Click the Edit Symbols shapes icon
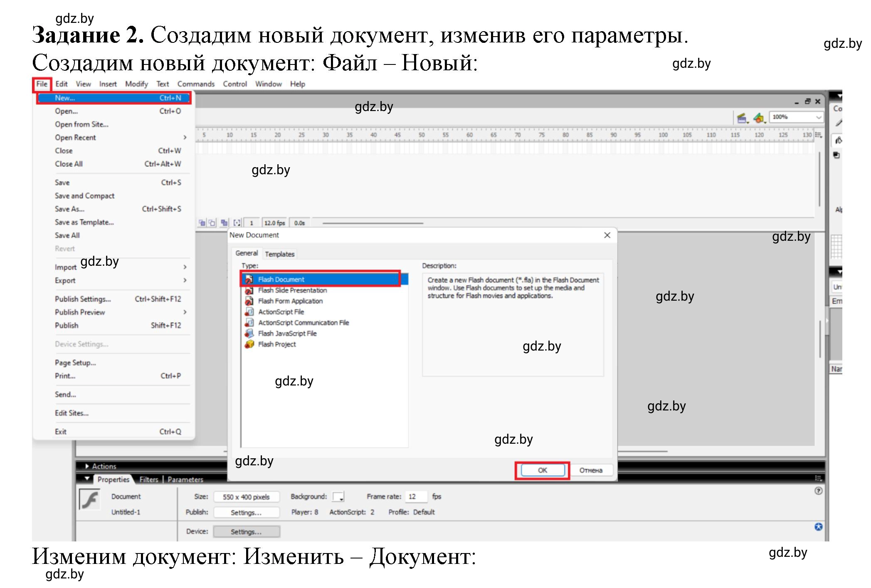 tap(759, 118)
